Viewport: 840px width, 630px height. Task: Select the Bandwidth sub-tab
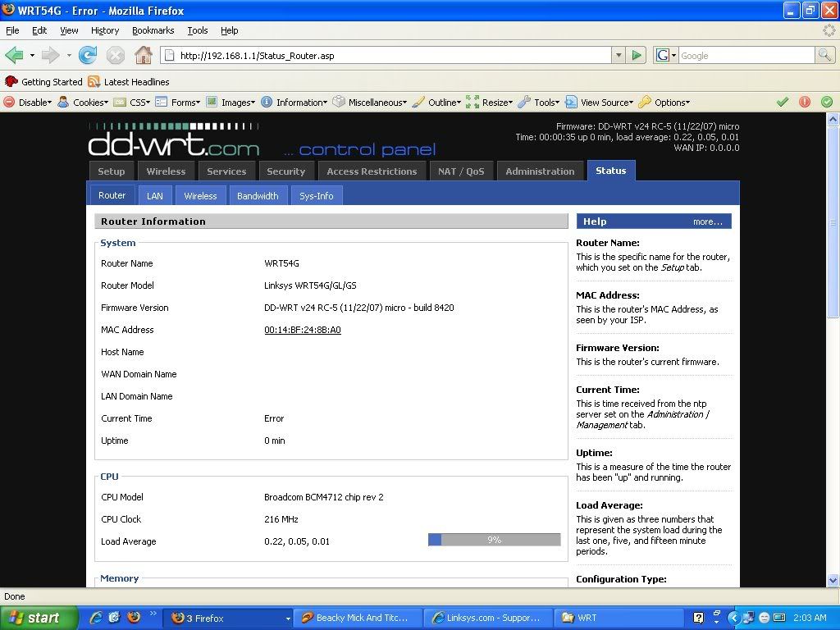tap(258, 196)
